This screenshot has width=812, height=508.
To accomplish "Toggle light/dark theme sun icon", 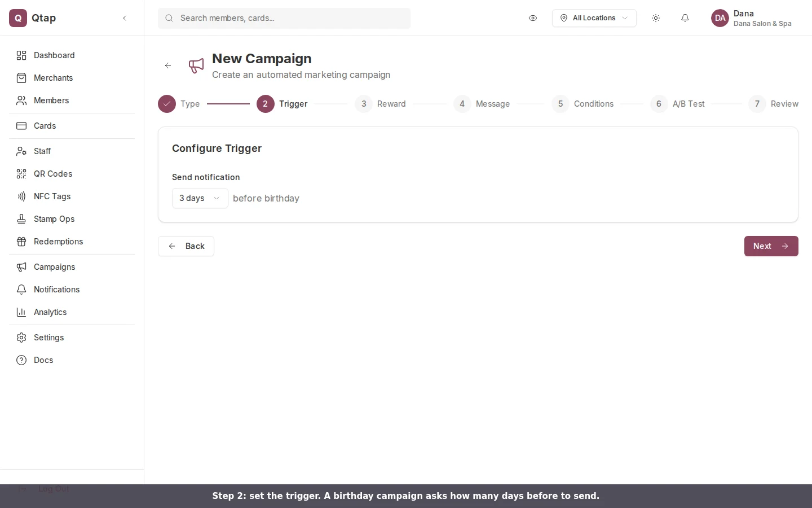I will tap(656, 18).
